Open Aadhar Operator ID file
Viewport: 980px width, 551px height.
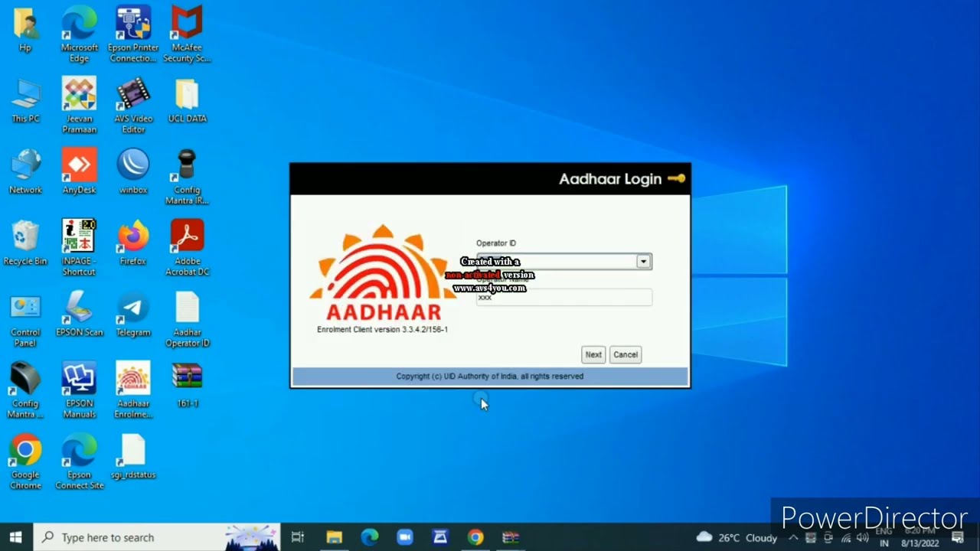click(187, 319)
